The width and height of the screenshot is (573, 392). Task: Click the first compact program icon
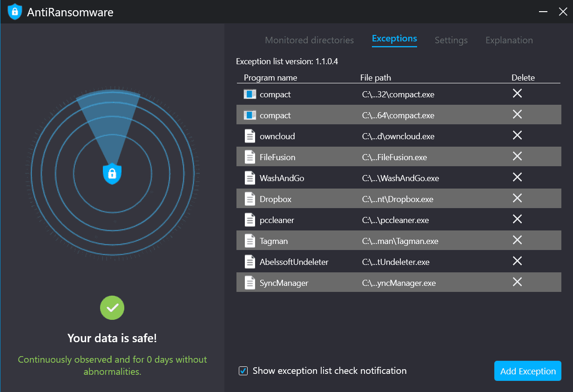coord(250,94)
